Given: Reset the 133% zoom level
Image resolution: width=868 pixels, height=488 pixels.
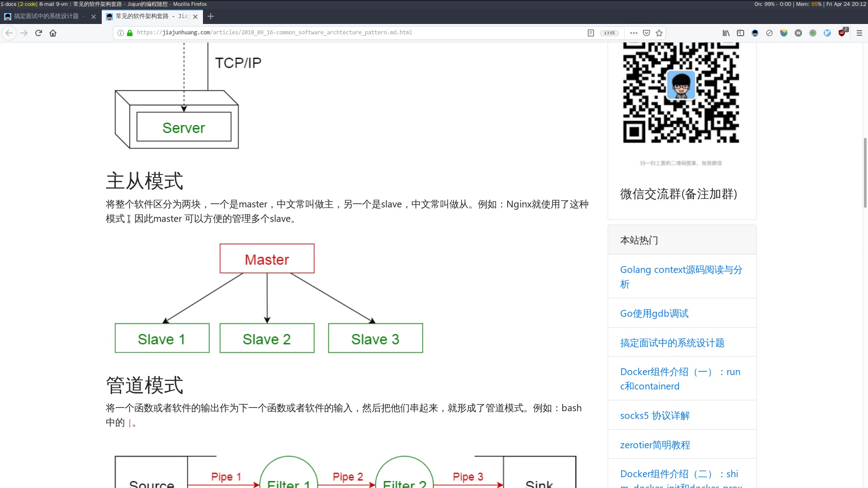Looking at the screenshot, I should [x=609, y=33].
